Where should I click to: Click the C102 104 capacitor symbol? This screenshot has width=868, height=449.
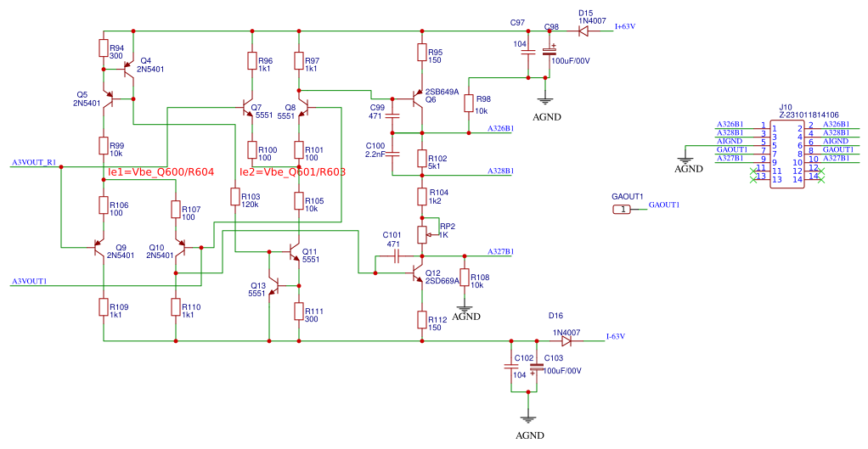tap(510, 367)
